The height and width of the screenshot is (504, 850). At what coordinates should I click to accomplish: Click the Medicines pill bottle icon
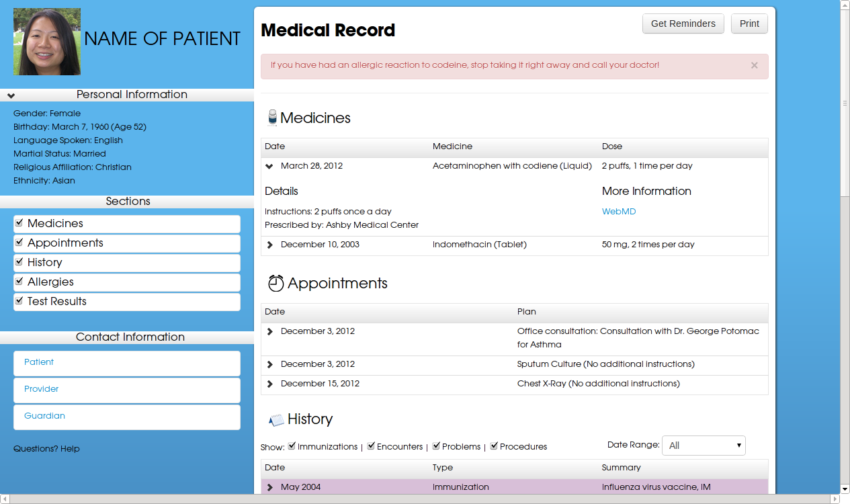272,118
